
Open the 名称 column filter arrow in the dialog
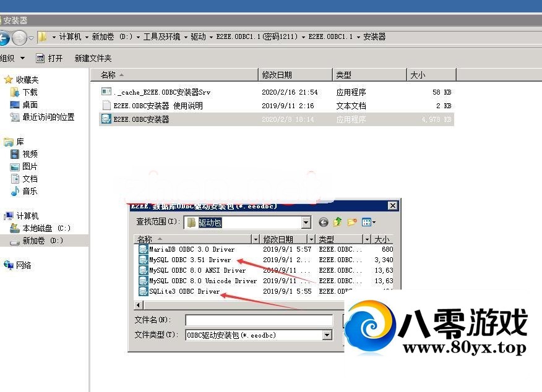[256, 239]
